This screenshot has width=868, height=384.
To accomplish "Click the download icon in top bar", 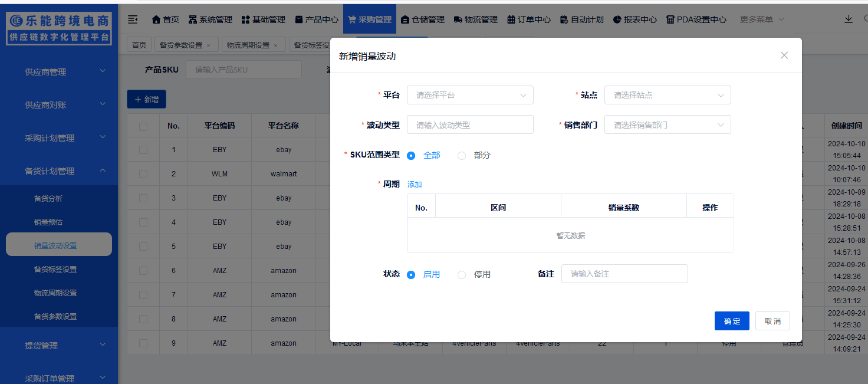I will [849, 18].
